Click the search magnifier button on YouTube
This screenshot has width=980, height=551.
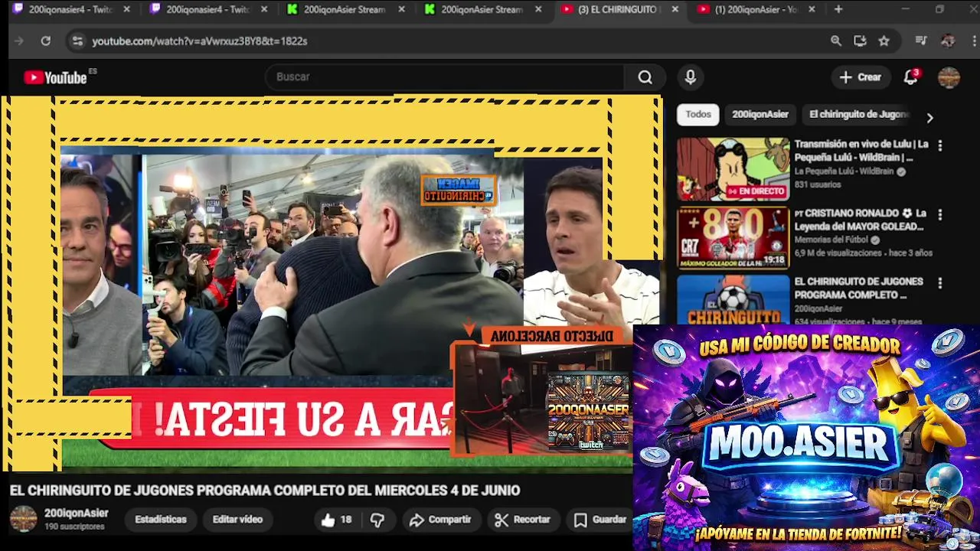[x=645, y=77]
